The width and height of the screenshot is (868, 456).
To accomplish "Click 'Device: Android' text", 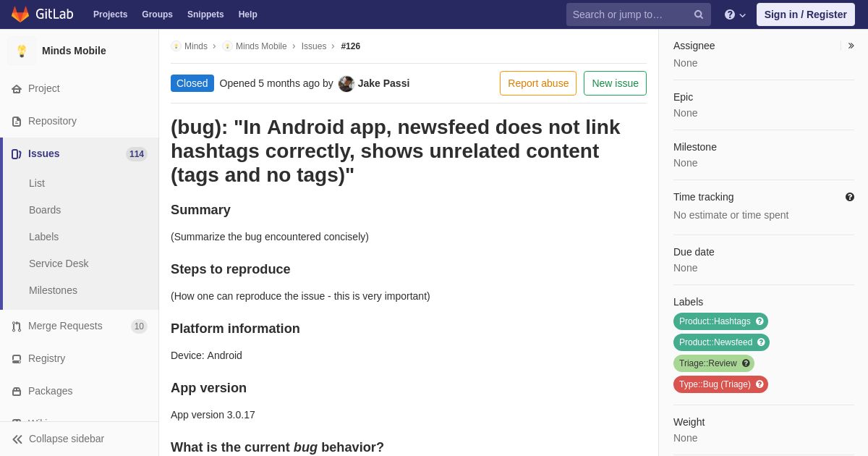I will coord(206,355).
